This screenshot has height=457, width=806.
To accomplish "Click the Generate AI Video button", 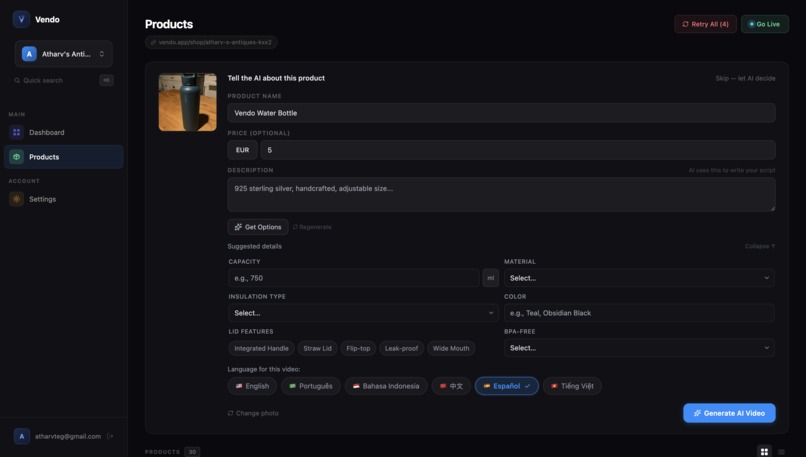I will coord(729,413).
